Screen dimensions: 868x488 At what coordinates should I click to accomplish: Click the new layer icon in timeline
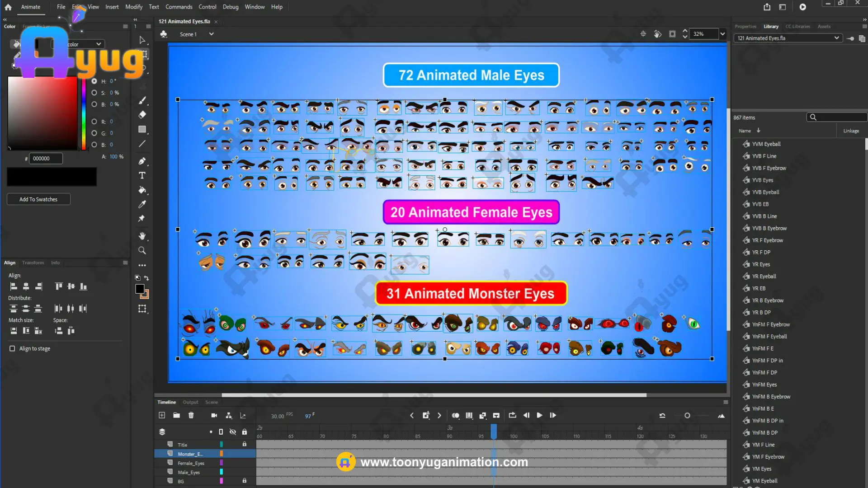pyautogui.click(x=162, y=415)
